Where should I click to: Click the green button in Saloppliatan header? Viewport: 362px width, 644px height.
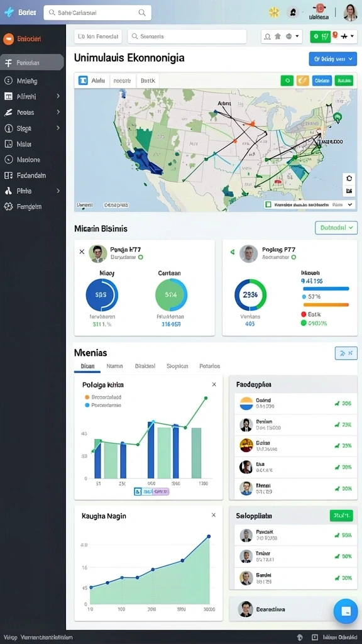[x=341, y=516]
